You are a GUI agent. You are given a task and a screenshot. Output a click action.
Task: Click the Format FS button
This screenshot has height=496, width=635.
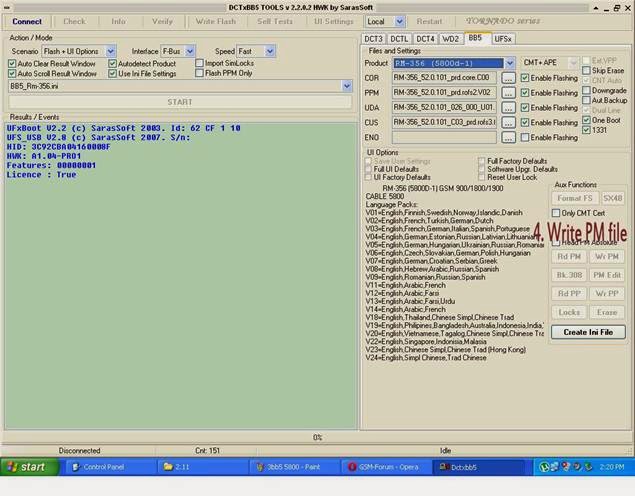click(575, 198)
